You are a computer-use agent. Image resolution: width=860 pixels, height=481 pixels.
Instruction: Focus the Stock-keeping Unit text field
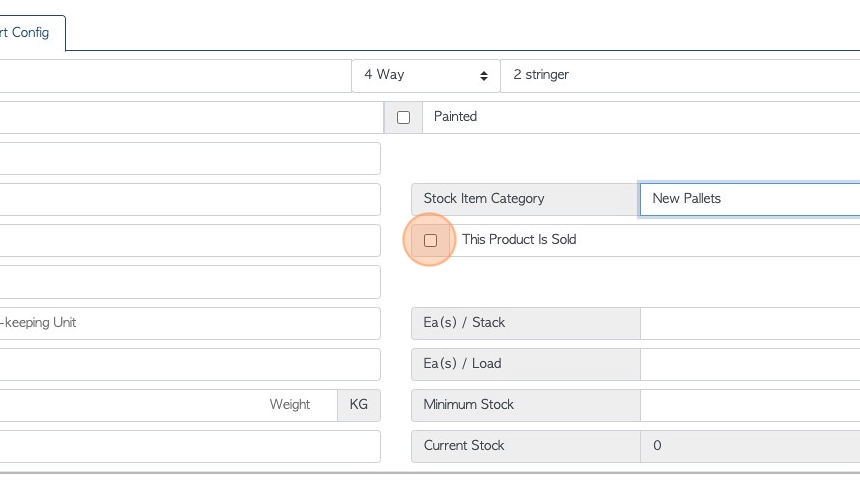pyautogui.click(x=190, y=323)
